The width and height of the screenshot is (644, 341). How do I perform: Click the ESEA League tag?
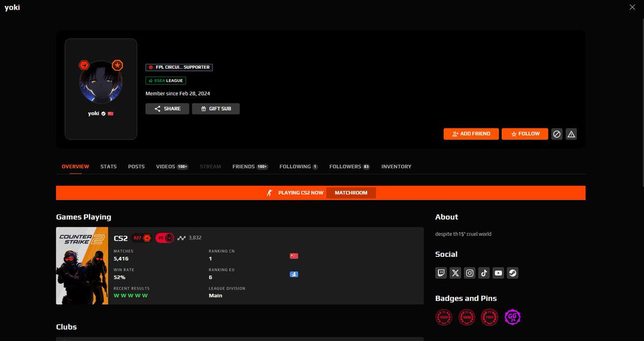coord(165,80)
